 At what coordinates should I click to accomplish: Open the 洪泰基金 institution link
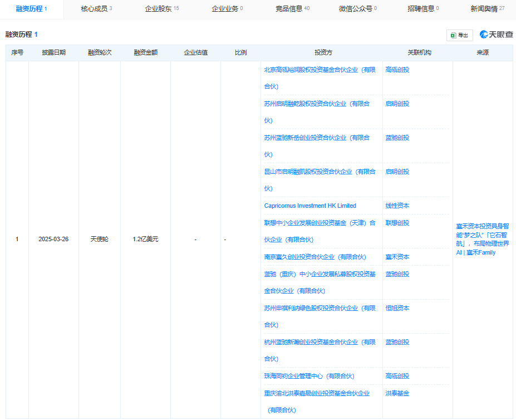click(x=397, y=393)
